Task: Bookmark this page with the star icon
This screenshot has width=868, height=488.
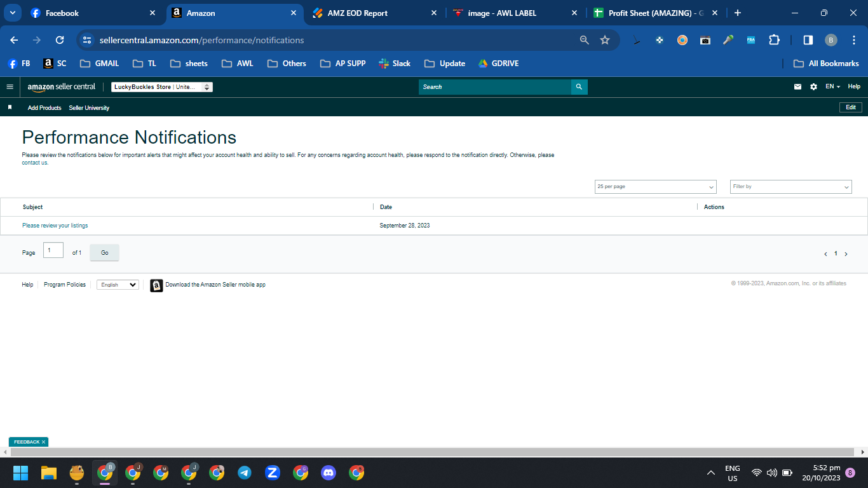Action: point(605,40)
